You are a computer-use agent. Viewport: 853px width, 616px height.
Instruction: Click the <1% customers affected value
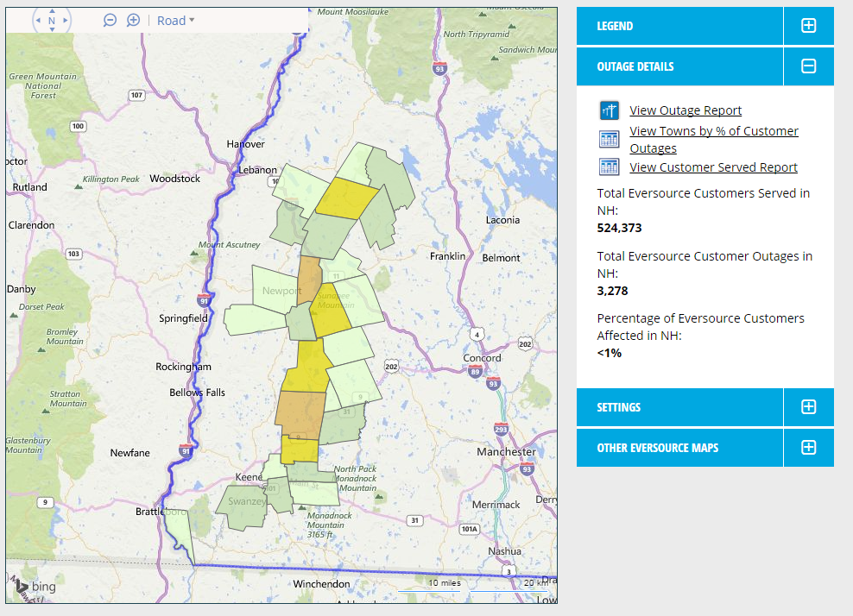(x=610, y=353)
